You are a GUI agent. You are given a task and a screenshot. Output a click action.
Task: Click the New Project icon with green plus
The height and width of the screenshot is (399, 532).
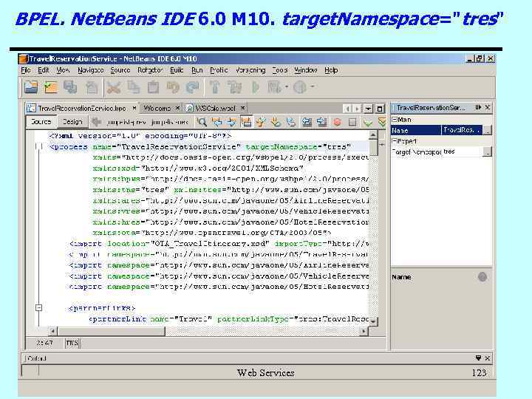tap(51, 87)
